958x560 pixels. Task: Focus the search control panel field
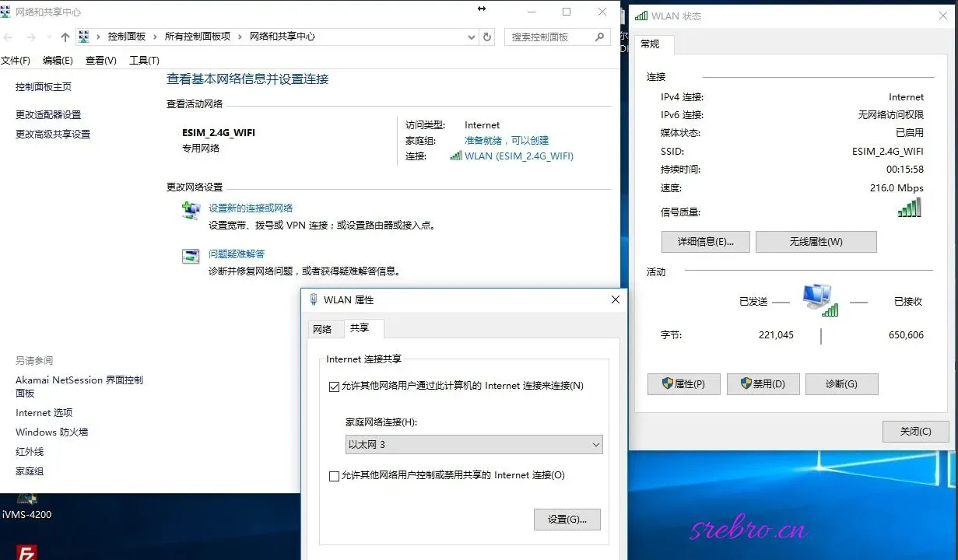(551, 37)
